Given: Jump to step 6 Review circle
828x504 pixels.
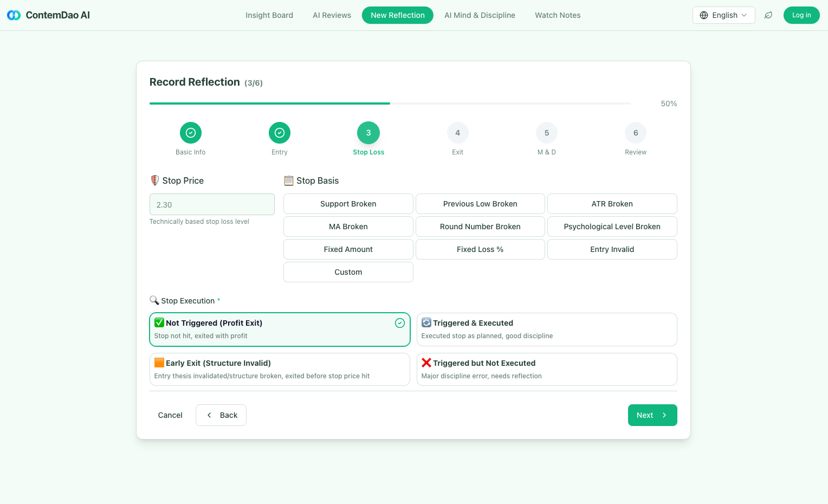Looking at the screenshot, I should tap(636, 133).
